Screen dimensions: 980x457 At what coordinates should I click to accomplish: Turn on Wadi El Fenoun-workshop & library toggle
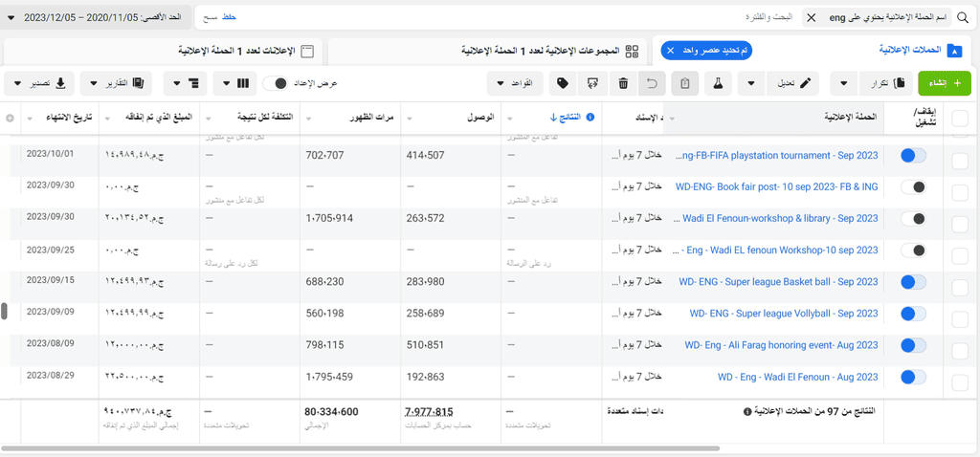(x=913, y=219)
